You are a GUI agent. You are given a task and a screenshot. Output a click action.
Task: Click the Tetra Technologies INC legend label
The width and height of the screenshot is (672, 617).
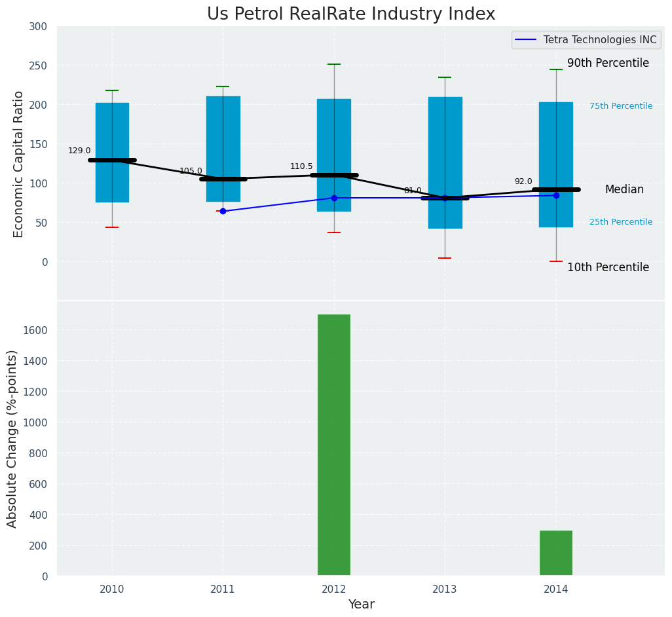pyautogui.click(x=599, y=40)
